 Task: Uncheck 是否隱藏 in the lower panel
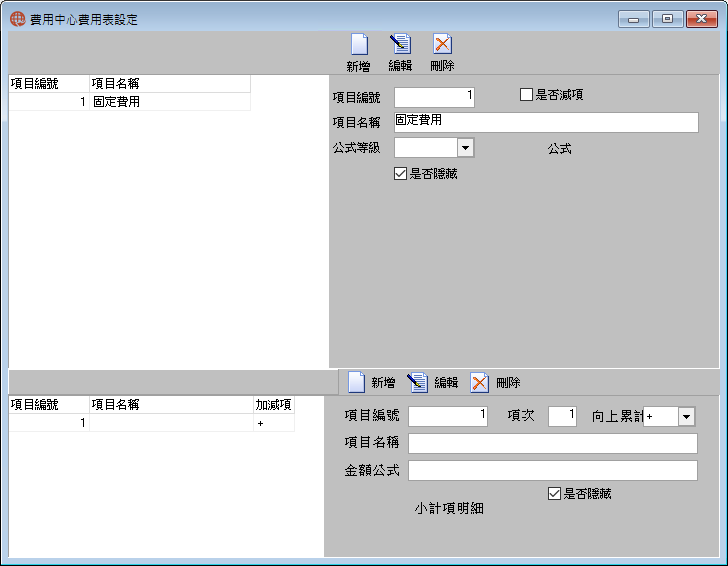(554, 493)
